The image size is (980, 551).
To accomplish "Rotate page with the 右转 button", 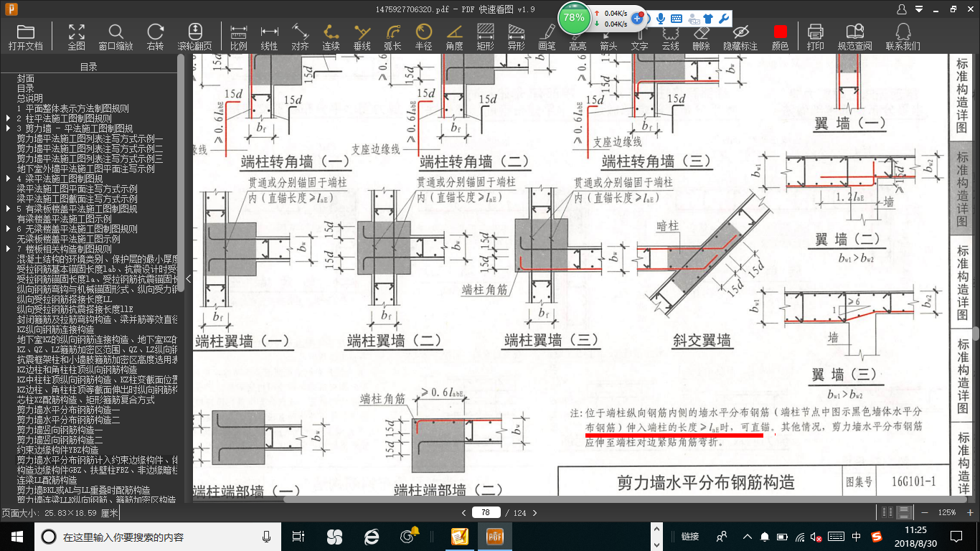I will tap(155, 37).
